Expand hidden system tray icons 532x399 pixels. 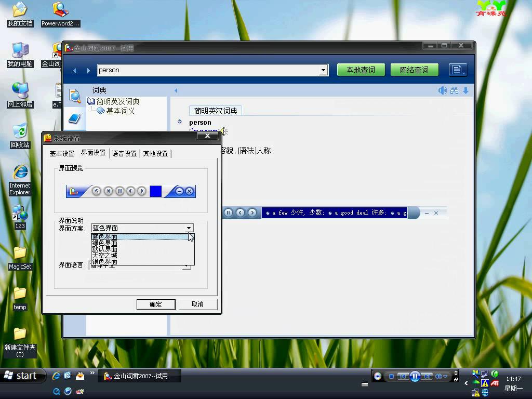[x=466, y=383]
